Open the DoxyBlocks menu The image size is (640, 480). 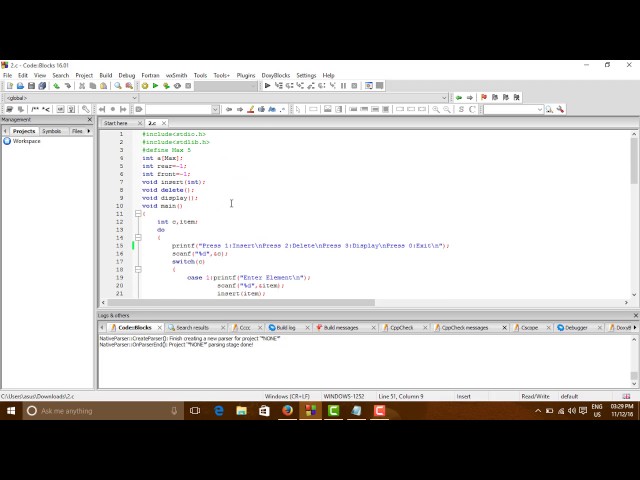point(276,76)
